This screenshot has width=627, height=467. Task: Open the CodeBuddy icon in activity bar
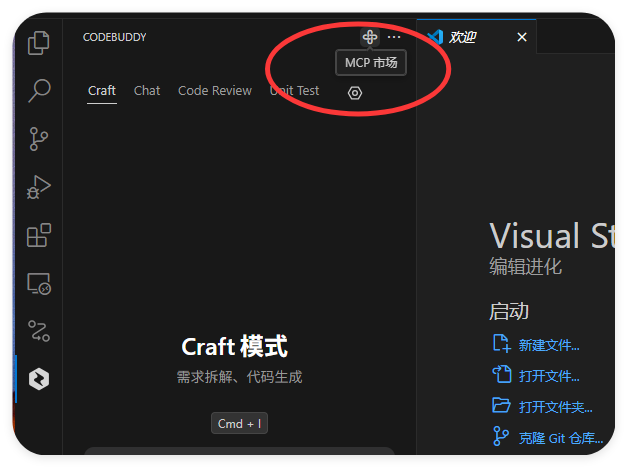(x=39, y=379)
